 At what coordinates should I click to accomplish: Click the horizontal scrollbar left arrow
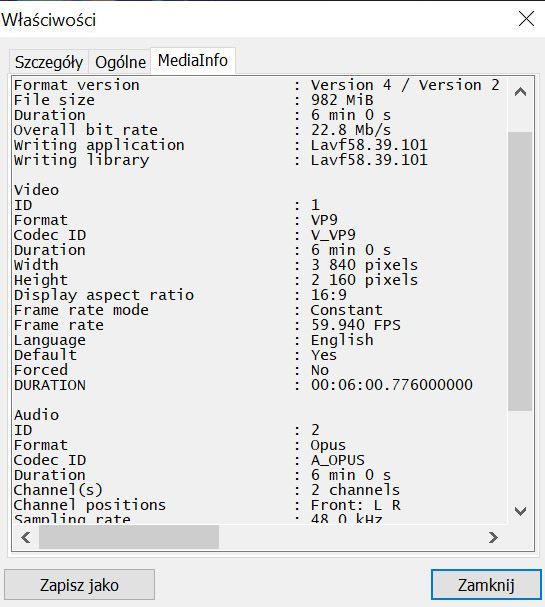coord(26,537)
